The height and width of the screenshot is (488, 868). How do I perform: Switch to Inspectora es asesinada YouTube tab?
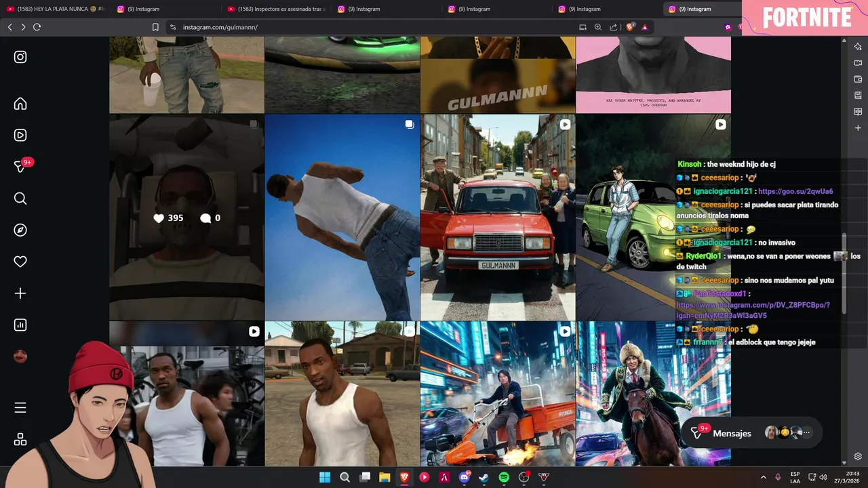(x=277, y=9)
